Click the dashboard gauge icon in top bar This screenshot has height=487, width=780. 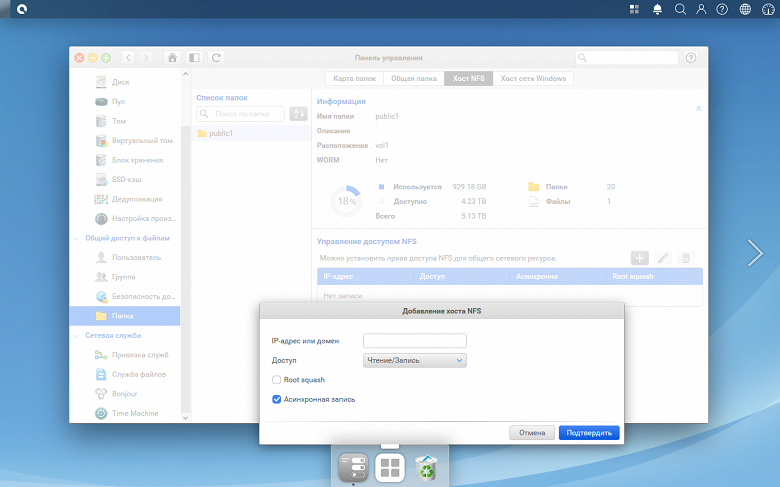[x=768, y=9]
